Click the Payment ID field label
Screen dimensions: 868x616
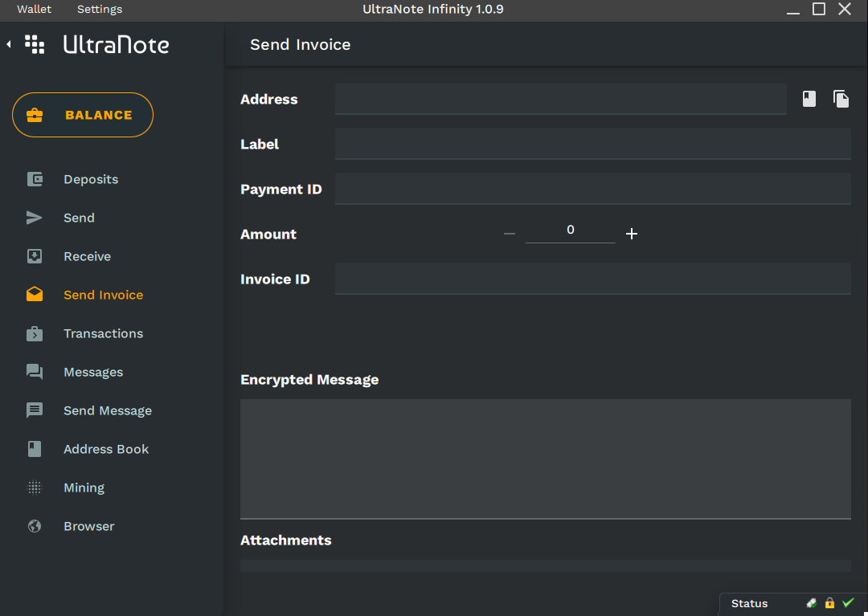280,190
